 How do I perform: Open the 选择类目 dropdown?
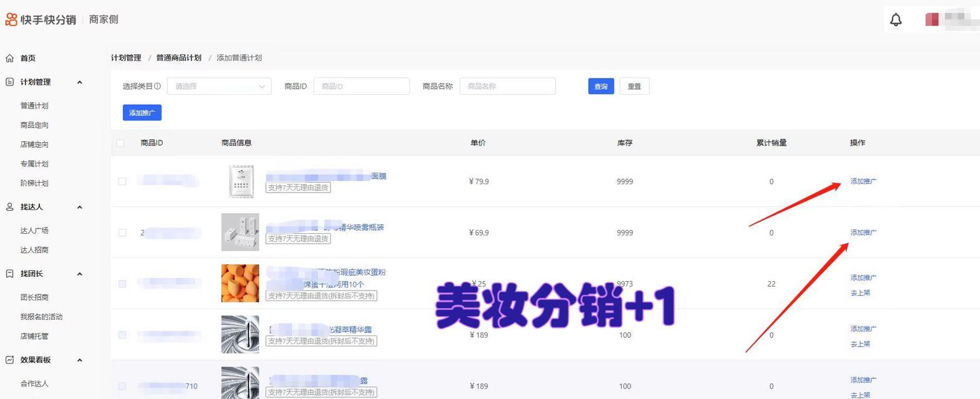click(x=219, y=86)
